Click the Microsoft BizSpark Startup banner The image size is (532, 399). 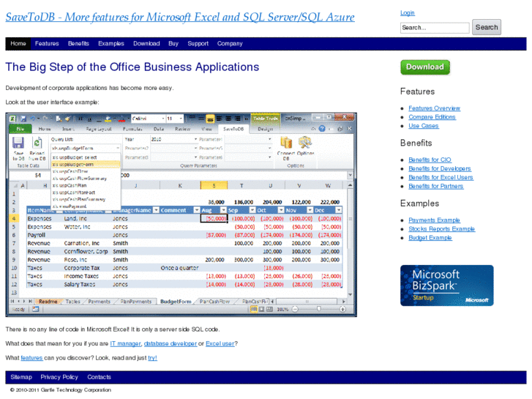[447, 286]
